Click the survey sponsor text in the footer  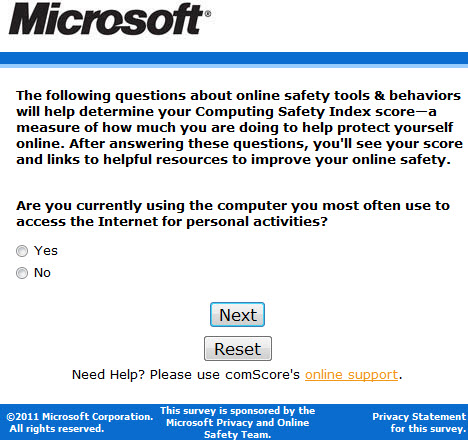pyautogui.click(x=237, y=423)
